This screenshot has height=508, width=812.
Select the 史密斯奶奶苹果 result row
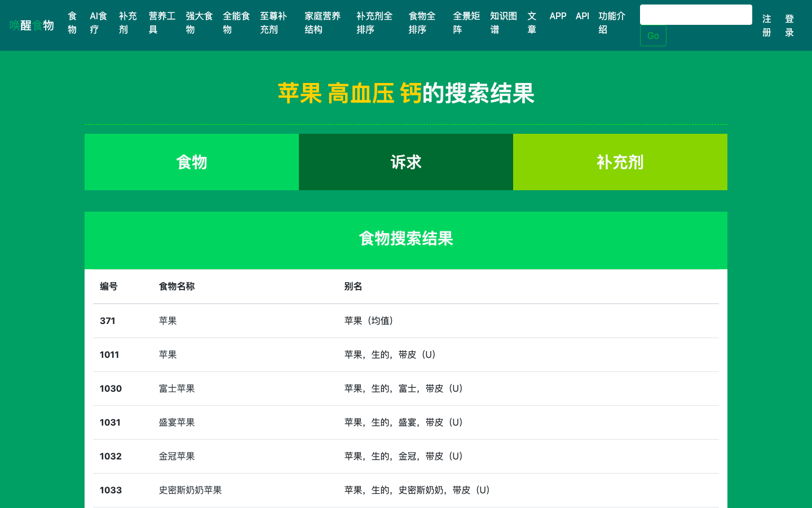[x=190, y=490]
